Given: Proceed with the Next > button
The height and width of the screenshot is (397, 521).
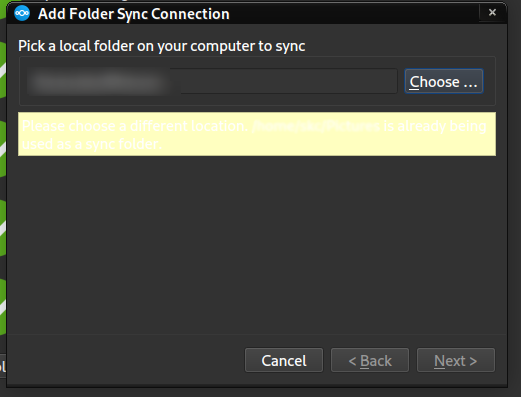Looking at the screenshot, I should pos(456,360).
